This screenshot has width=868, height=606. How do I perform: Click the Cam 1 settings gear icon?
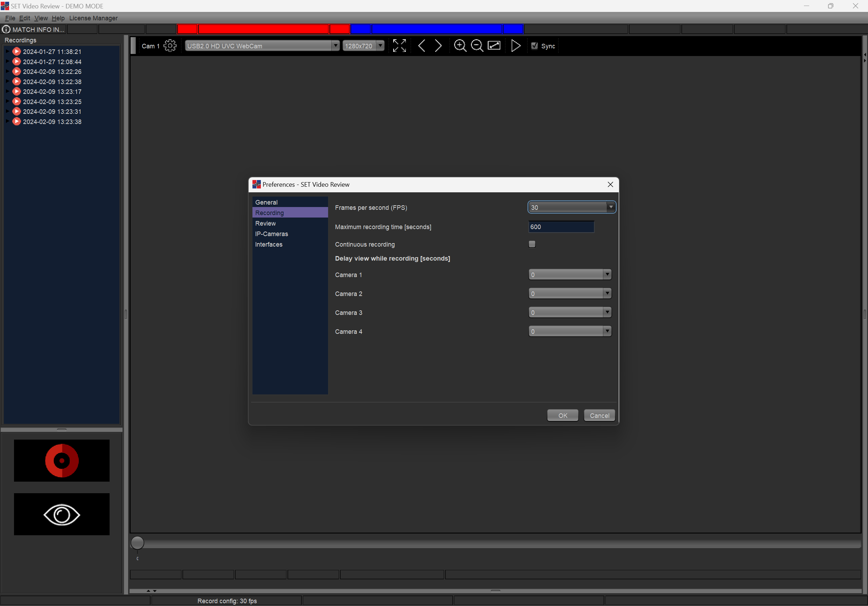(170, 46)
